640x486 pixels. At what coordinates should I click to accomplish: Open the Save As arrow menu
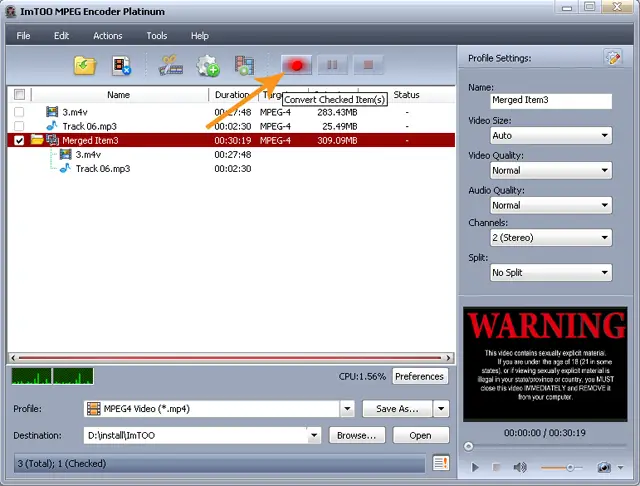441,408
